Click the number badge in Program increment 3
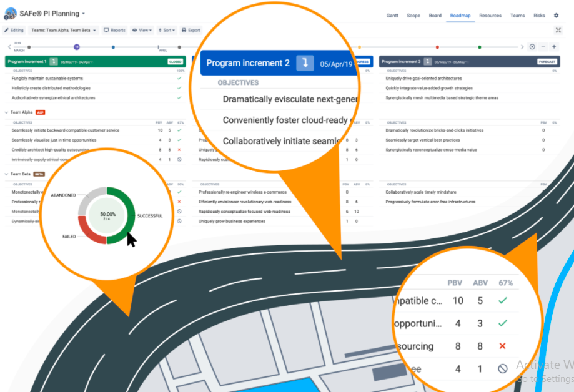This screenshot has height=392, width=574. (427, 62)
